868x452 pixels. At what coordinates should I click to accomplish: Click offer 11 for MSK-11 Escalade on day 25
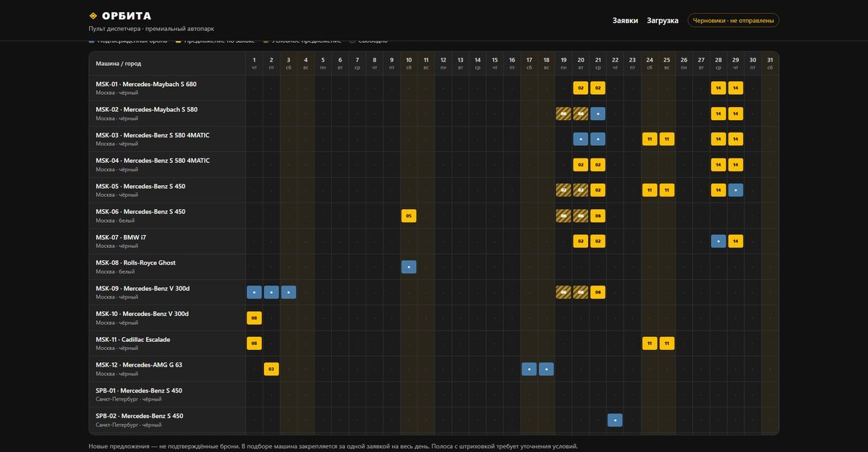[x=667, y=344]
